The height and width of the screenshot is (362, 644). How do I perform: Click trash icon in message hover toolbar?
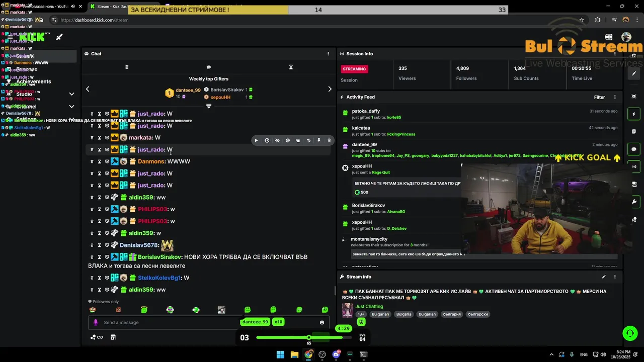[330, 141]
